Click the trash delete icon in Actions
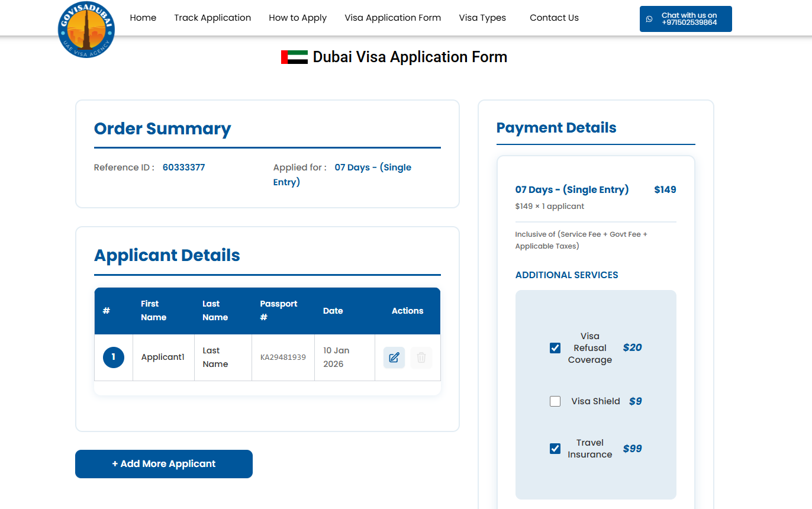812x509 pixels. [421, 357]
